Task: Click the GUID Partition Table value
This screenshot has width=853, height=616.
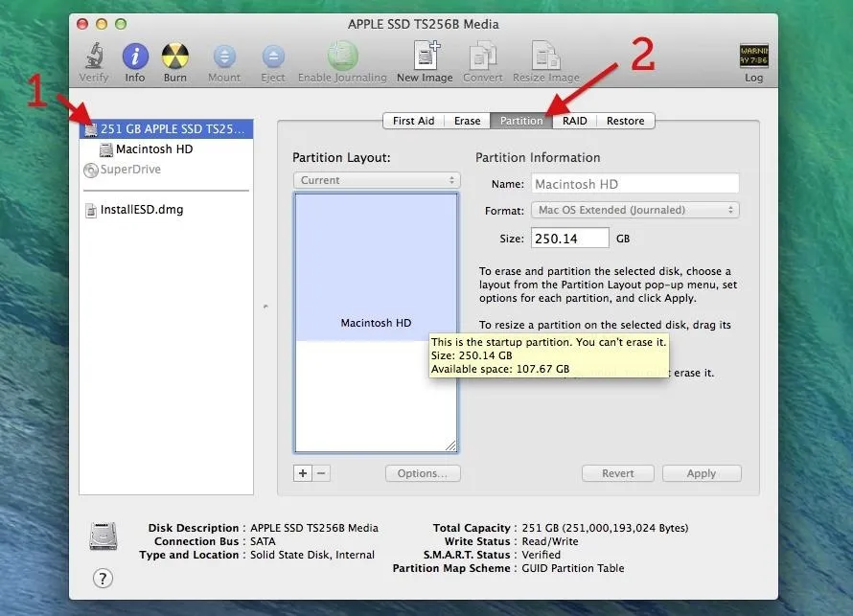Action: point(573,568)
